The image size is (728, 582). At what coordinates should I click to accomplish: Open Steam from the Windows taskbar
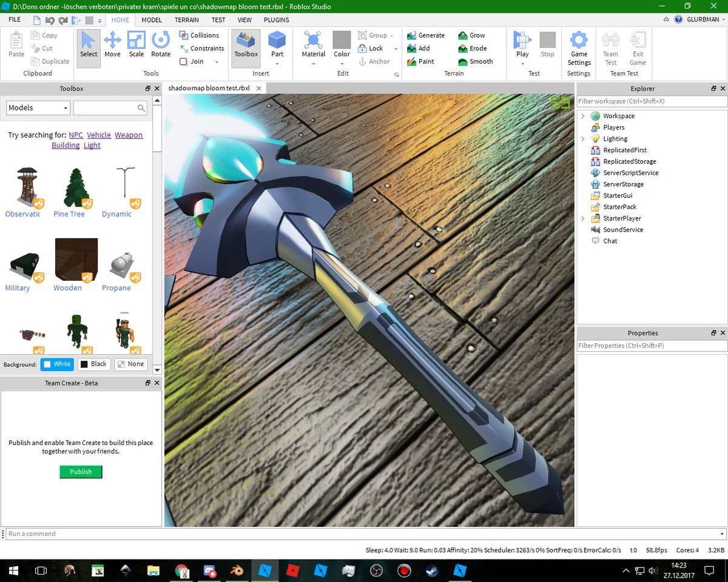point(433,570)
